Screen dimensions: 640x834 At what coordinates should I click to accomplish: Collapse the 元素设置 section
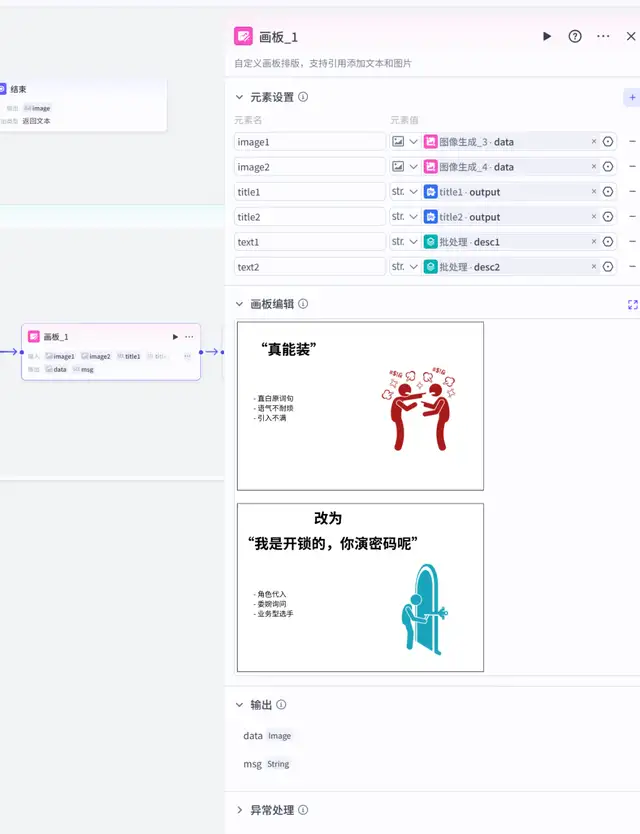tap(239, 97)
